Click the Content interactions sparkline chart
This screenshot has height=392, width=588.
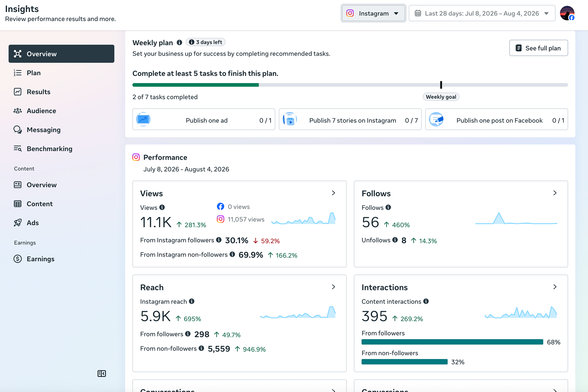click(x=521, y=312)
